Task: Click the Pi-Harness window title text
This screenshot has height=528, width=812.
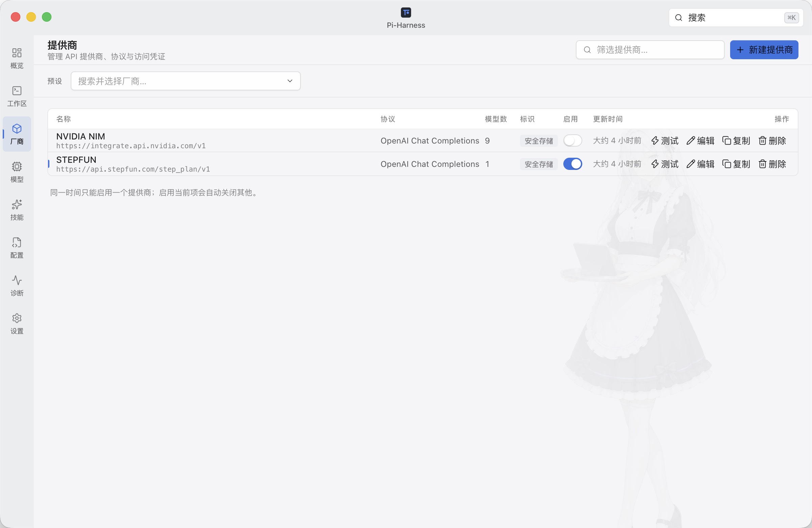Action: 406,25
